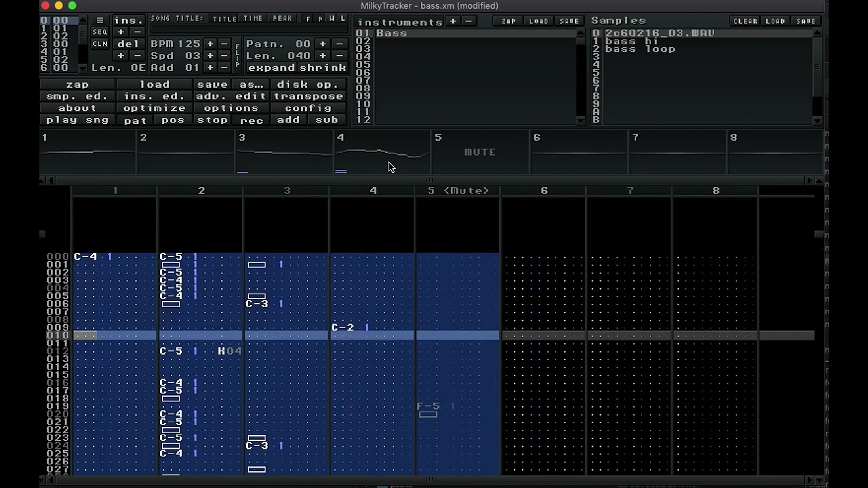The image size is (868, 488).
Task: Add an instrument with the plus icon
Action: pyautogui.click(x=453, y=21)
